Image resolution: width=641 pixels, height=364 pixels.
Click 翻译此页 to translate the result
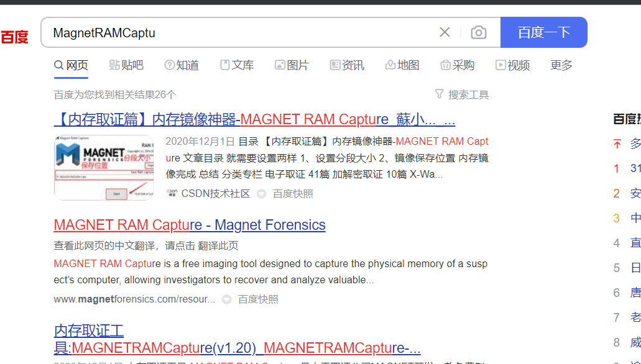click(x=218, y=245)
